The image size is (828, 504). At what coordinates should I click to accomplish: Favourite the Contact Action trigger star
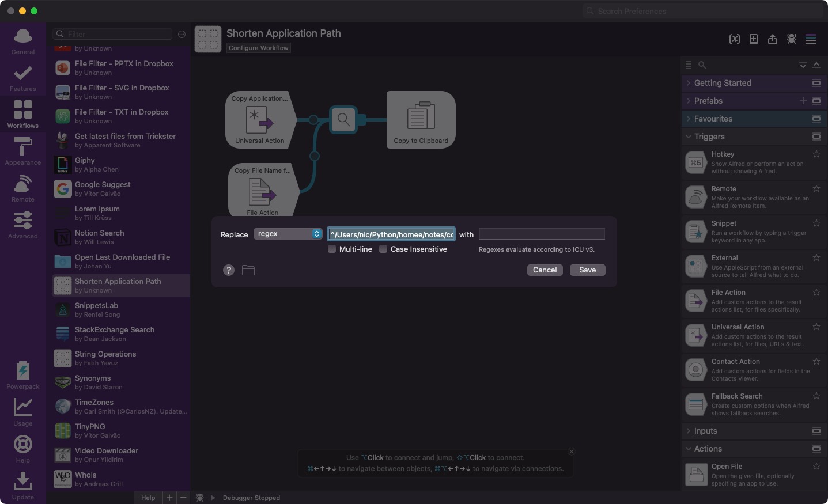pyautogui.click(x=816, y=361)
